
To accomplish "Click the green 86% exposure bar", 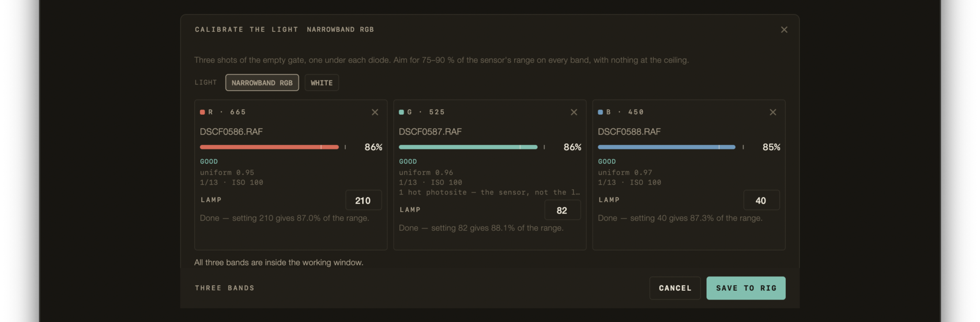I will (472, 147).
